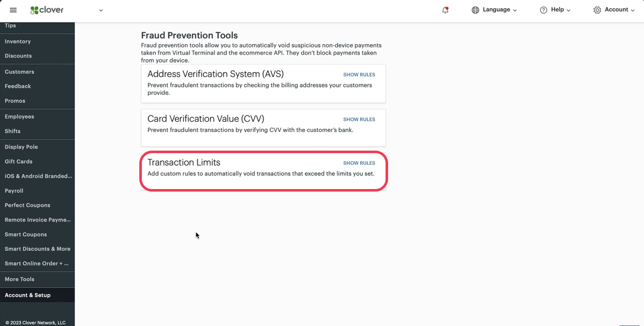
Task: Click the Language globe icon
Action: pos(475,10)
